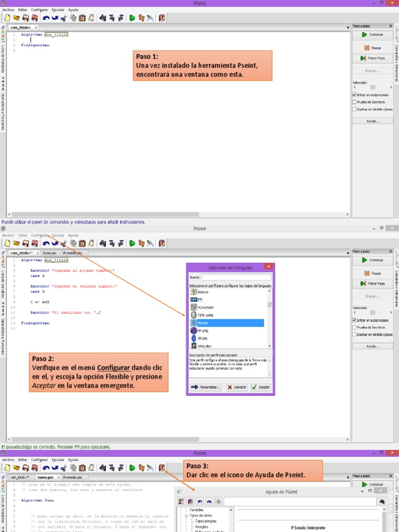The image size is (399, 532).
Task: Click the Cut scissors icon in top toolbar
Action: 63,18
